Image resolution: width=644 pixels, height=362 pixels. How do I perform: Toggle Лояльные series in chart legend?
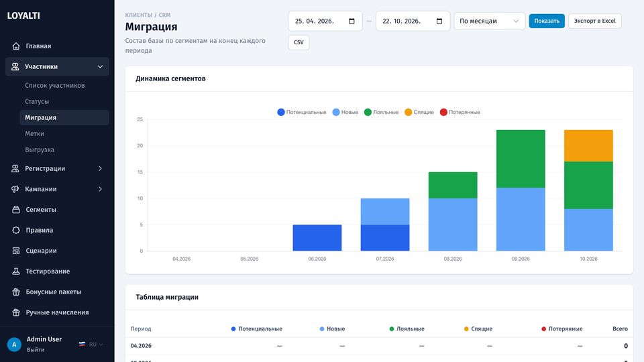tap(381, 112)
